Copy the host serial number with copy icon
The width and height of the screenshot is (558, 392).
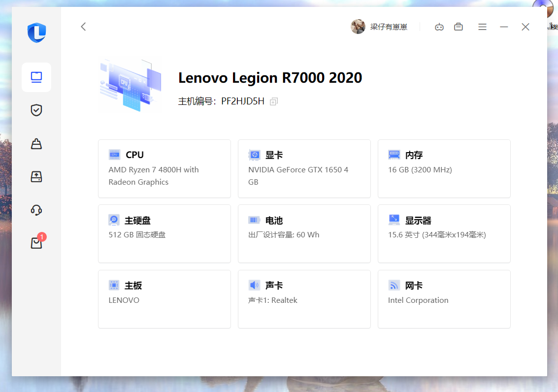coord(274,102)
